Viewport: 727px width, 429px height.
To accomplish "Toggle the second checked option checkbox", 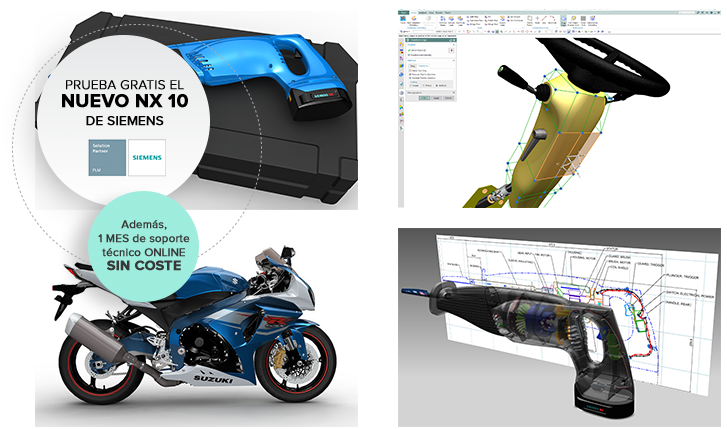I will click(410, 74).
